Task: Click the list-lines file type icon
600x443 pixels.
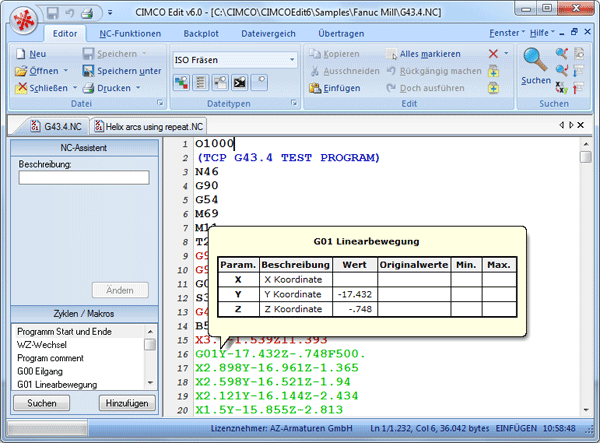Action: click(201, 82)
